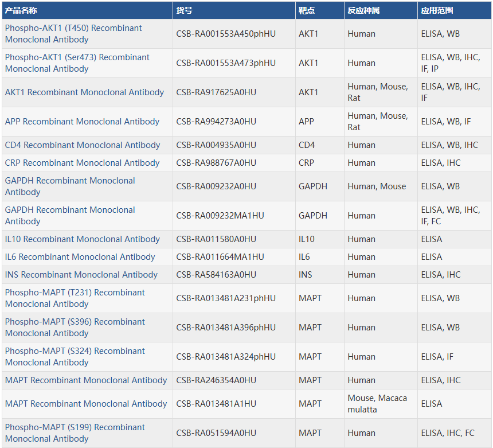Click IL10 Recombinant Monoclonal Antibody link
Viewport: 493px width, 448px height.
[83, 239]
